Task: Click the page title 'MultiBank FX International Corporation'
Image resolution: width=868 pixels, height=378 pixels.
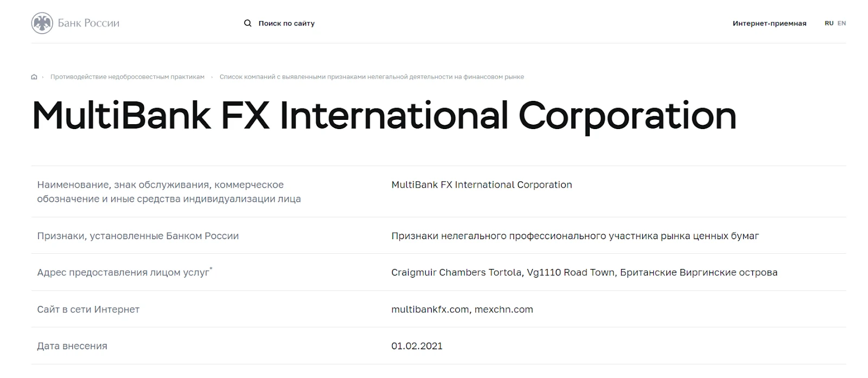Action: (x=384, y=116)
